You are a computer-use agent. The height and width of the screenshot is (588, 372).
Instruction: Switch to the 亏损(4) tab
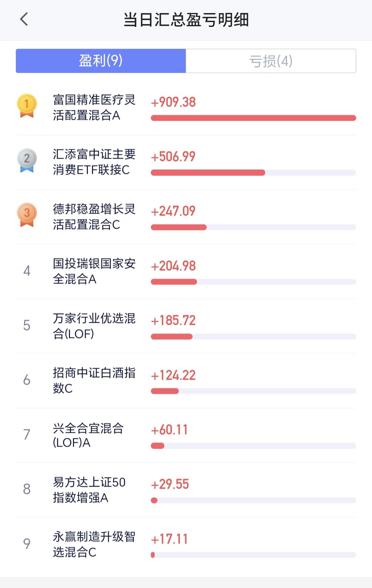(x=271, y=61)
